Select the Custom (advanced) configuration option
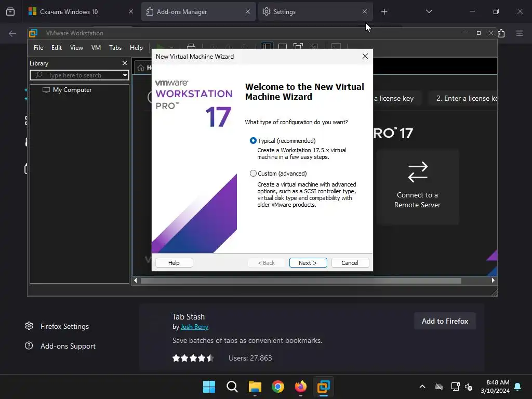This screenshot has height=399, width=532. [253, 174]
